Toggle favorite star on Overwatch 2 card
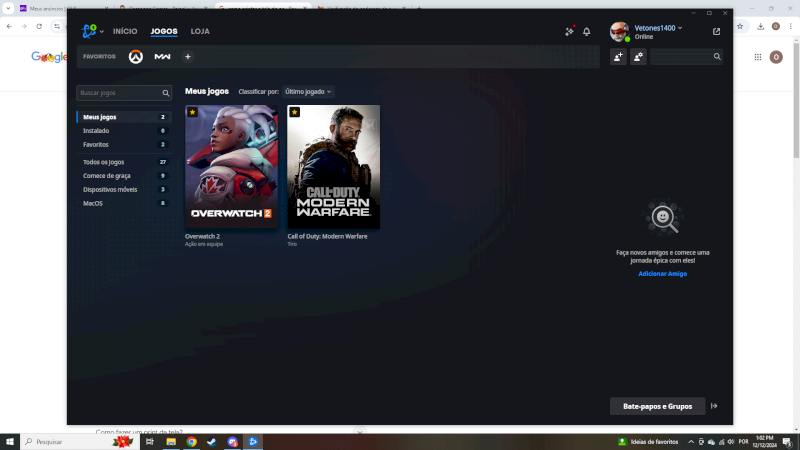 point(192,112)
